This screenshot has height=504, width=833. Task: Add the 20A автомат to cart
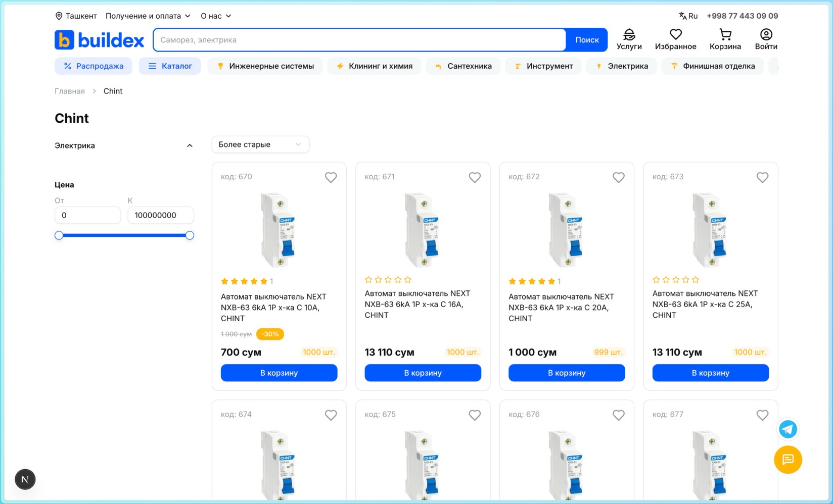point(567,373)
